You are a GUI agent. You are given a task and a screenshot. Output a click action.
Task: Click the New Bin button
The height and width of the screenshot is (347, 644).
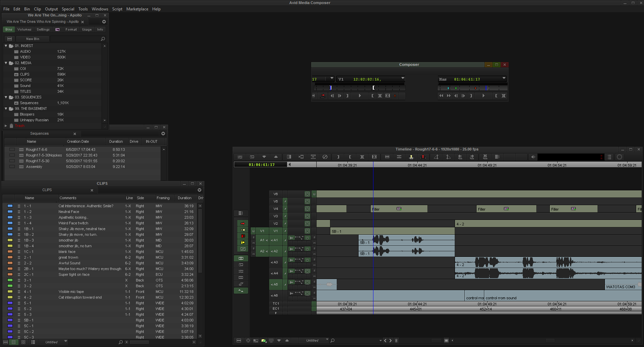click(x=33, y=39)
